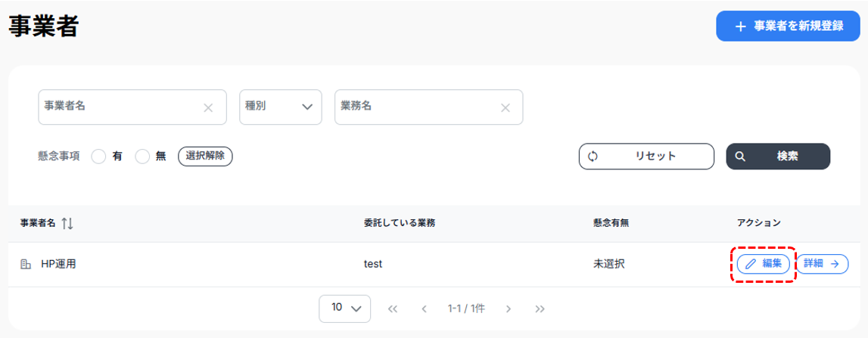Click 選択解除 to clear radio selection
The image size is (868, 338).
204,156
